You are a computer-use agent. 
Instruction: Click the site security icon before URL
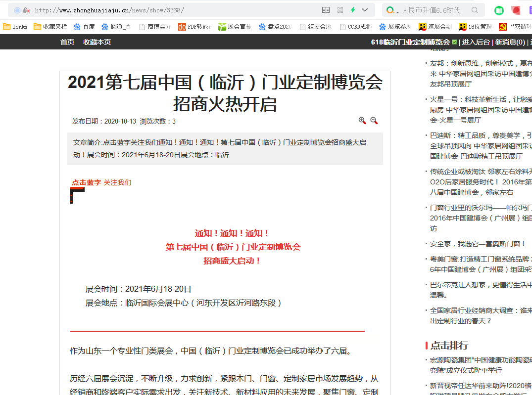[26, 10]
